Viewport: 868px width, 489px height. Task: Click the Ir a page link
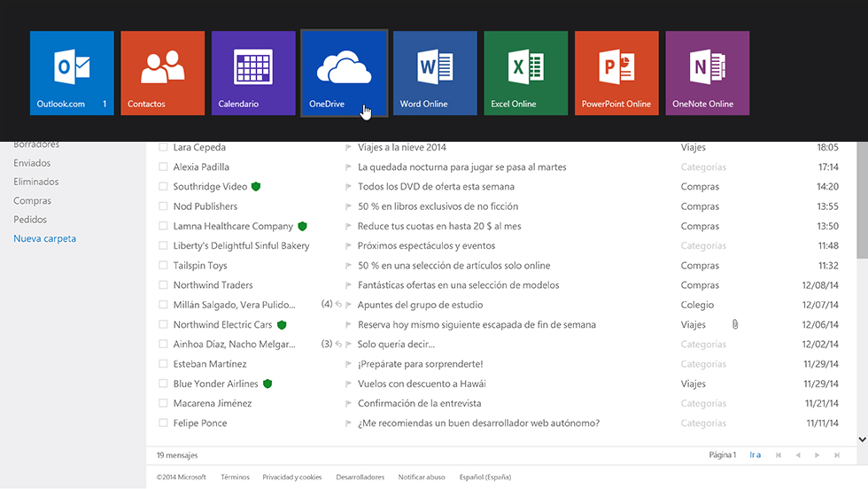[x=755, y=454]
